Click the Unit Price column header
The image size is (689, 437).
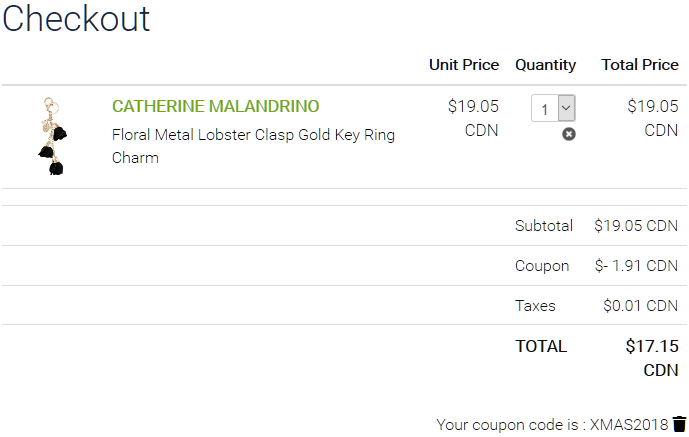pos(464,65)
